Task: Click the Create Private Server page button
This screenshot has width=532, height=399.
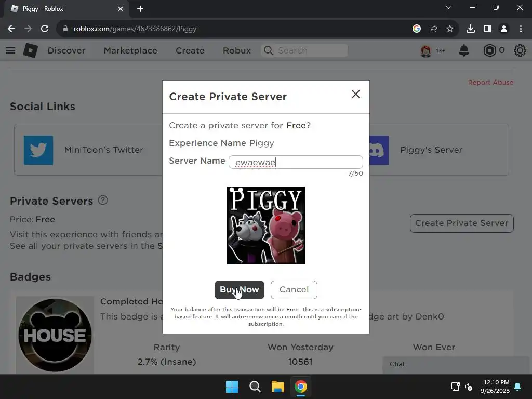Action: [461, 223]
